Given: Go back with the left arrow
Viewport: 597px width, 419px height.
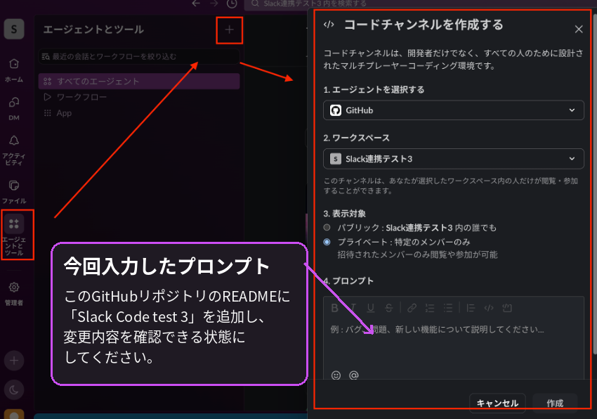Looking at the screenshot, I should (196, 4).
